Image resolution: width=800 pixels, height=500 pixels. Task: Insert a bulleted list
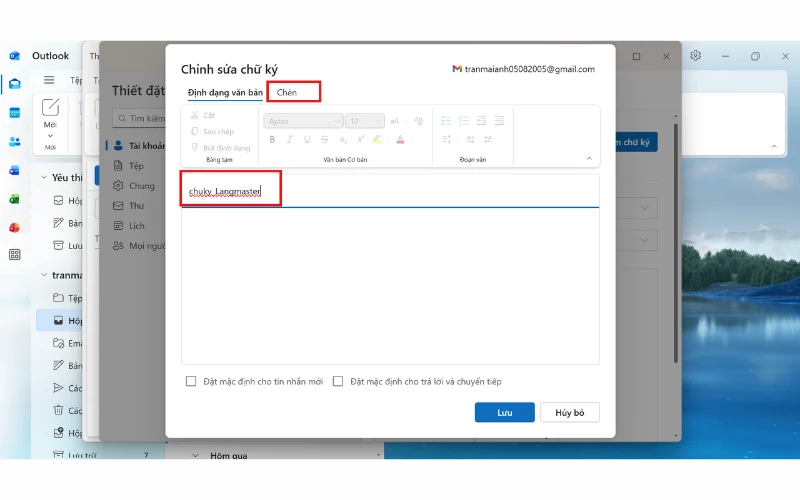(x=446, y=121)
